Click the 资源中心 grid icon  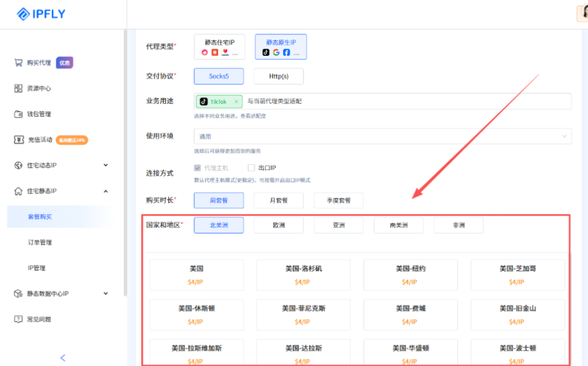[18, 88]
